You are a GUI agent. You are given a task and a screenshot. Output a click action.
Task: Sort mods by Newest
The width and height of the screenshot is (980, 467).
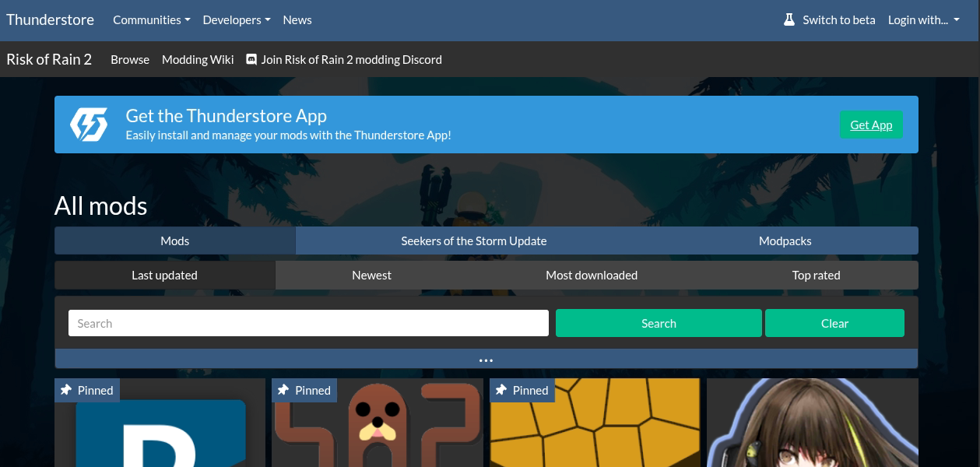[371, 275]
